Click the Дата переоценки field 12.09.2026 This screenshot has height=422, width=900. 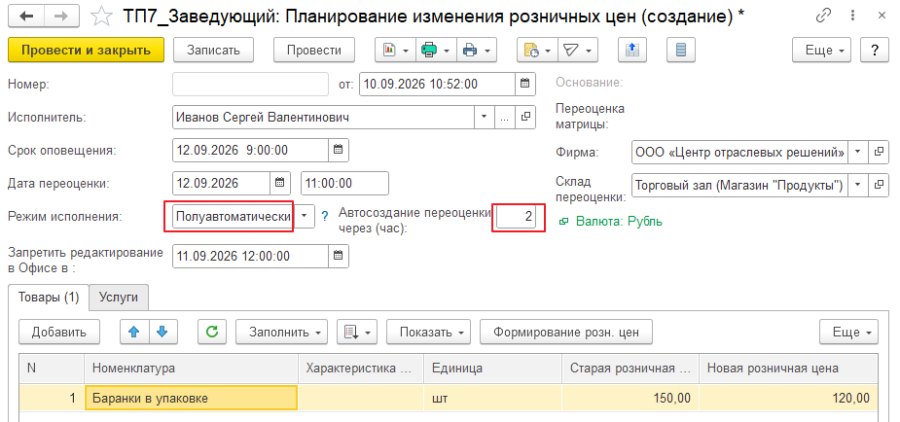point(221,183)
